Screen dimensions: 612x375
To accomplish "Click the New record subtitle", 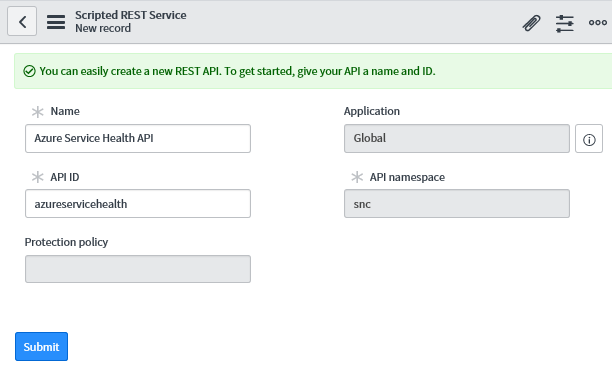I will tap(103, 28).
